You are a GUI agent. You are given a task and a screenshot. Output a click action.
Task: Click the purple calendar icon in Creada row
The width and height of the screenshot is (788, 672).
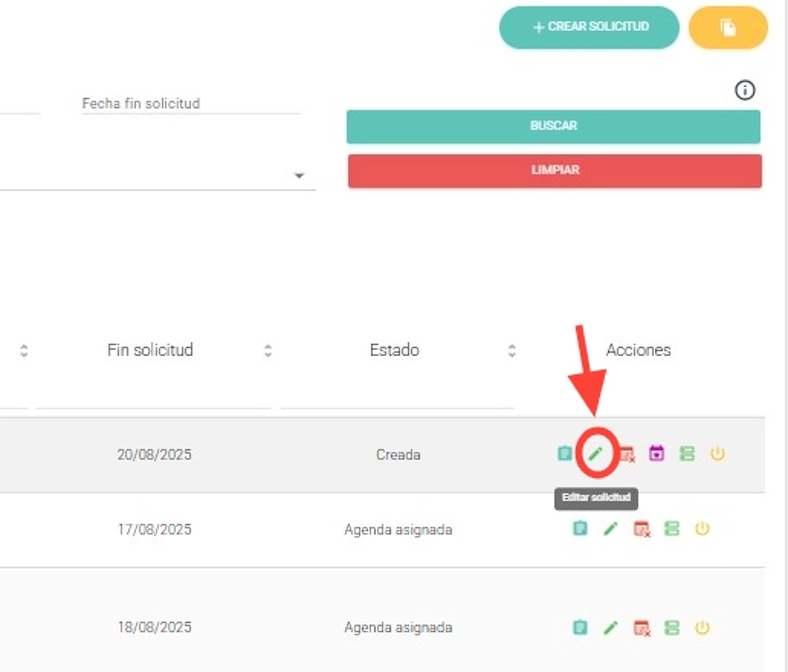[x=657, y=454]
